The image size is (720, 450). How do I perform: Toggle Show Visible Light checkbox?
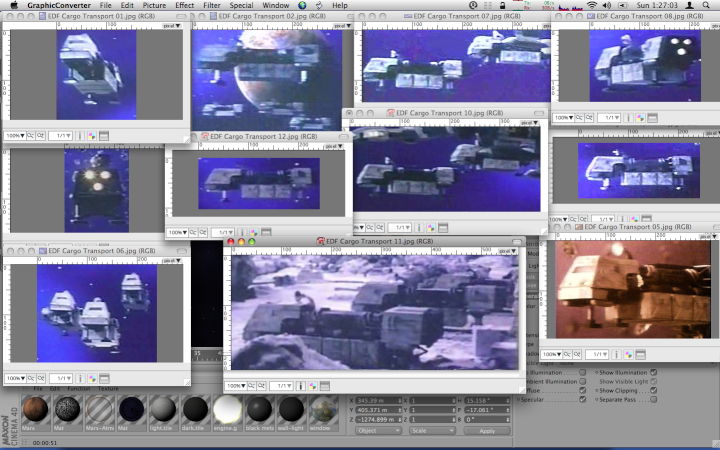point(653,381)
